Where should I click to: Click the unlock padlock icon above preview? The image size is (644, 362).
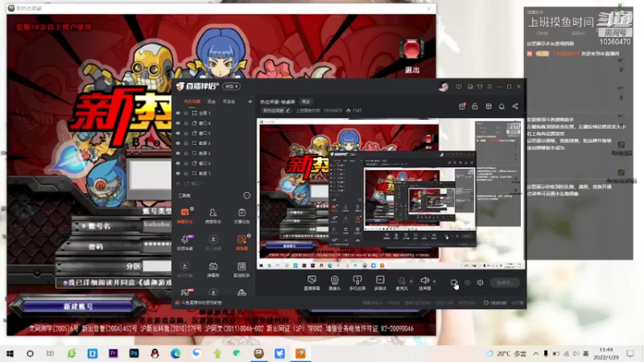pyautogui.click(x=475, y=106)
